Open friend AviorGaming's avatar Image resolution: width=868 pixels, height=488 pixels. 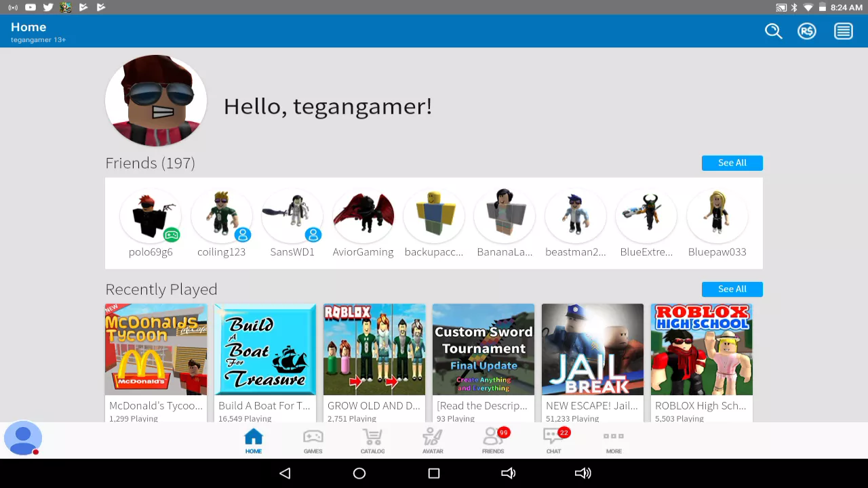click(363, 216)
